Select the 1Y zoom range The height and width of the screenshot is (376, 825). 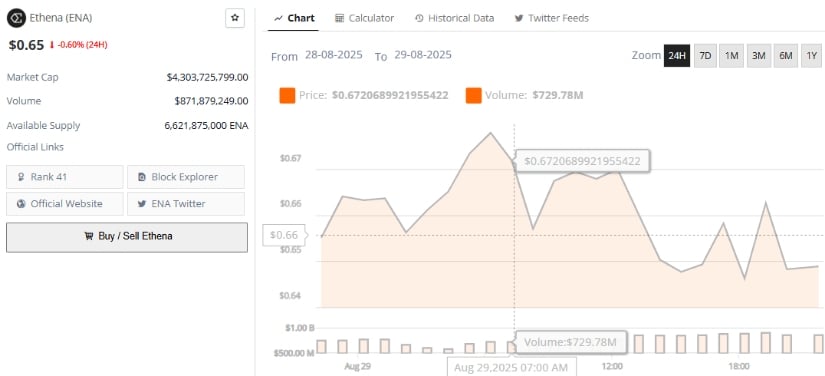tap(812, 56)
